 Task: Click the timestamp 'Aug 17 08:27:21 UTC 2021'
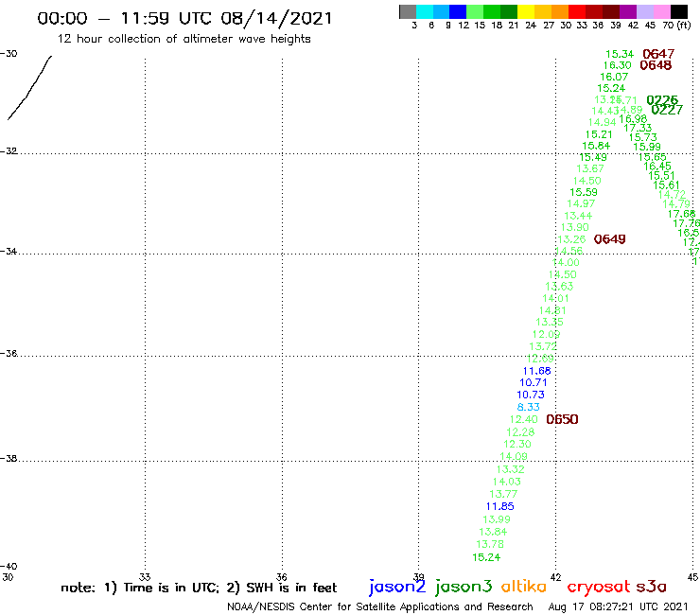click(618, 607)
